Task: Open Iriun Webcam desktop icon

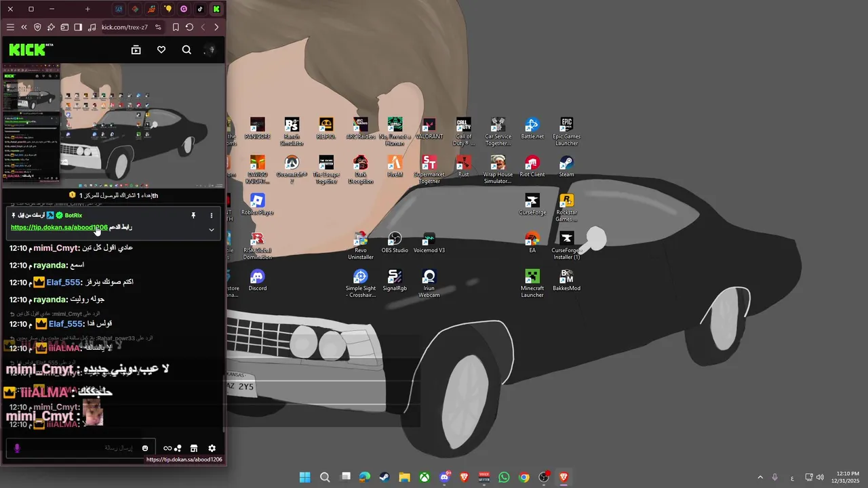Action: tap(429, 283)
